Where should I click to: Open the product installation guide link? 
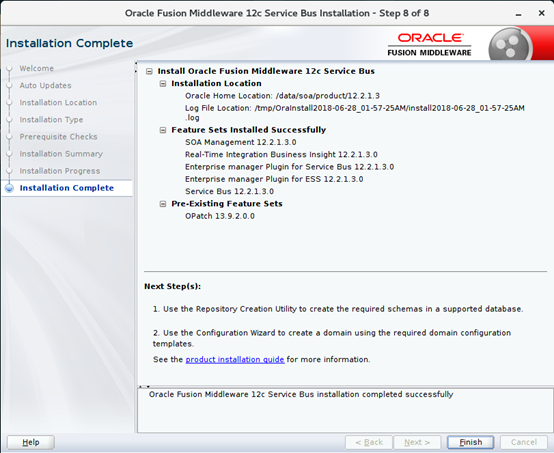coord(235,359)
